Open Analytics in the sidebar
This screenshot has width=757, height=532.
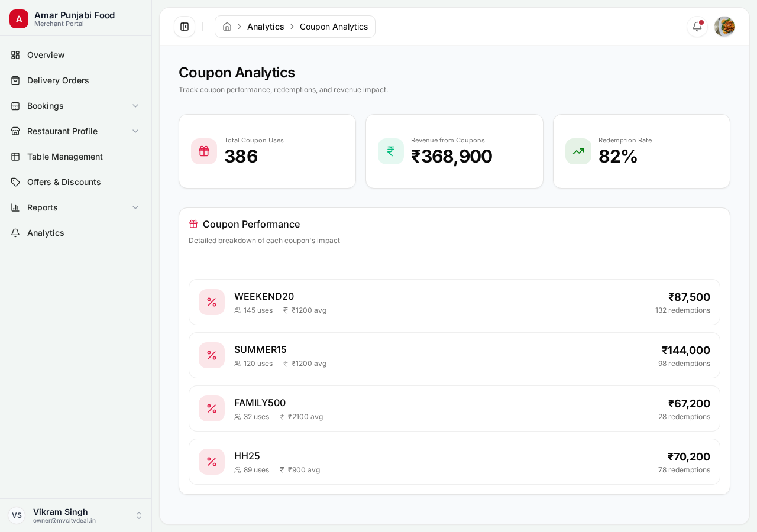pyautogui.click(x=76, y=233)
